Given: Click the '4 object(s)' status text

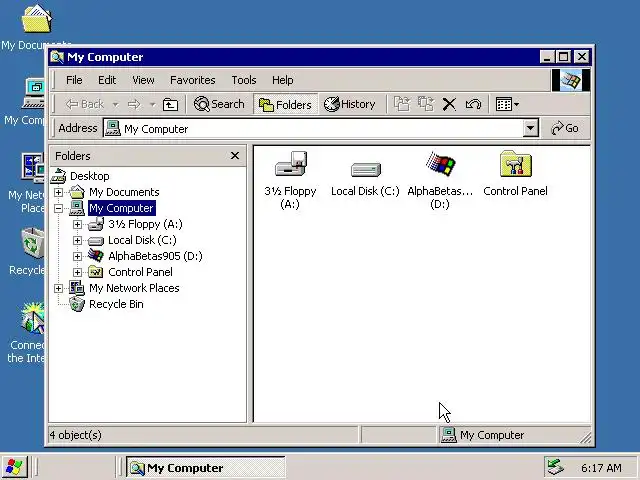Looking at the screenshot, I should coord(76,435).
